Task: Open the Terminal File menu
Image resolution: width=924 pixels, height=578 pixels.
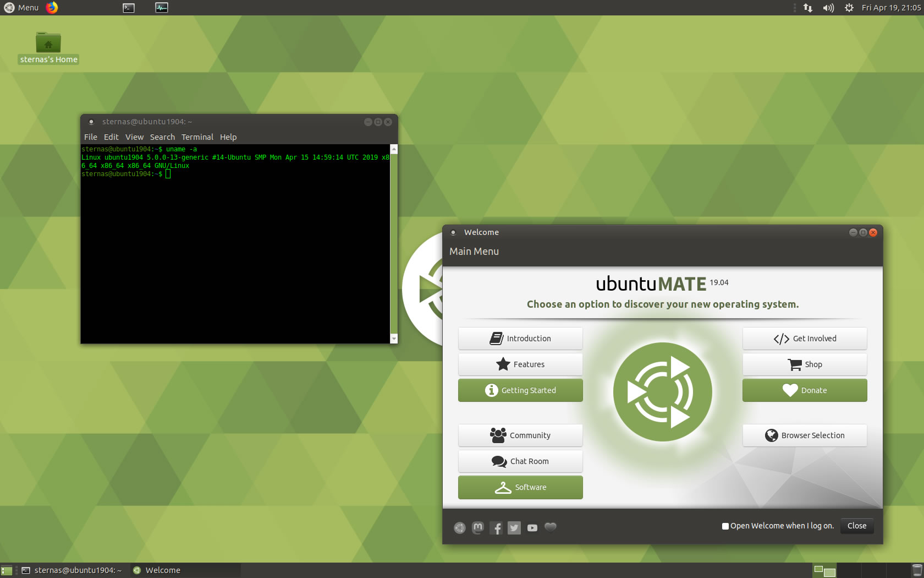Action: pyautogui.click(x=91, y=137)
